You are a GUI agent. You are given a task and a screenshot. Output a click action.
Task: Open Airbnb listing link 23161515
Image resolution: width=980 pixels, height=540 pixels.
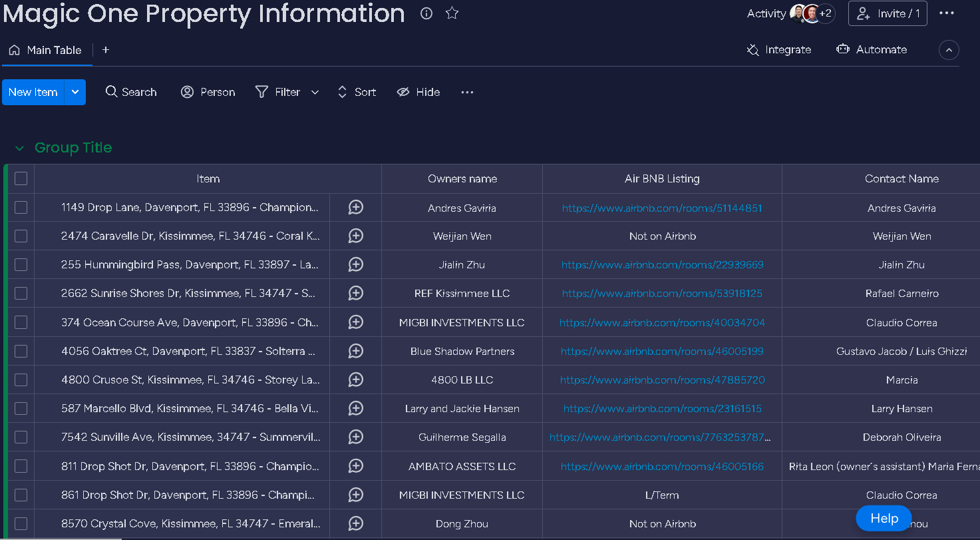[x=663, y=409]
